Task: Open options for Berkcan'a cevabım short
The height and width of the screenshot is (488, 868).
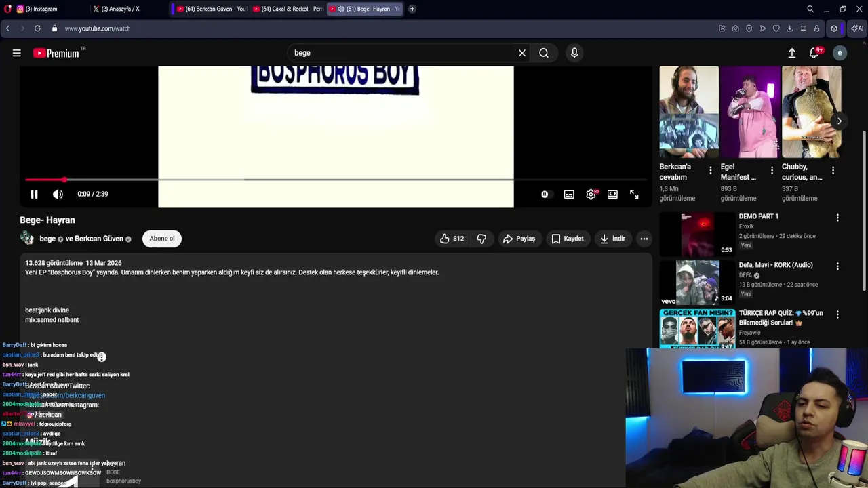Action: pyautogui.click(x=711, y=171)
